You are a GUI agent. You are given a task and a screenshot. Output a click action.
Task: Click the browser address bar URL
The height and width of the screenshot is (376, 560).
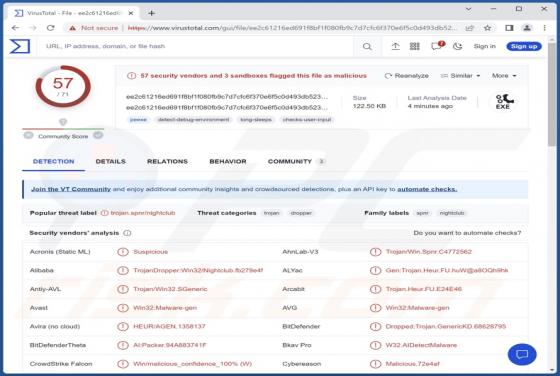click(292, 28)
